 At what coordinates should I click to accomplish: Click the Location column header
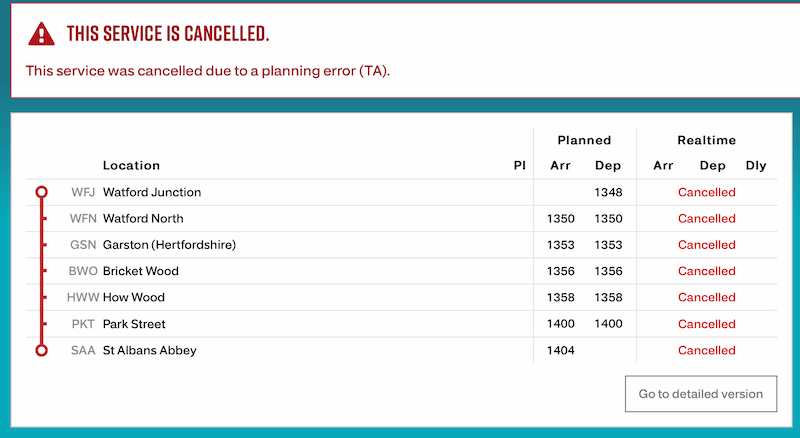click(131, 165)
